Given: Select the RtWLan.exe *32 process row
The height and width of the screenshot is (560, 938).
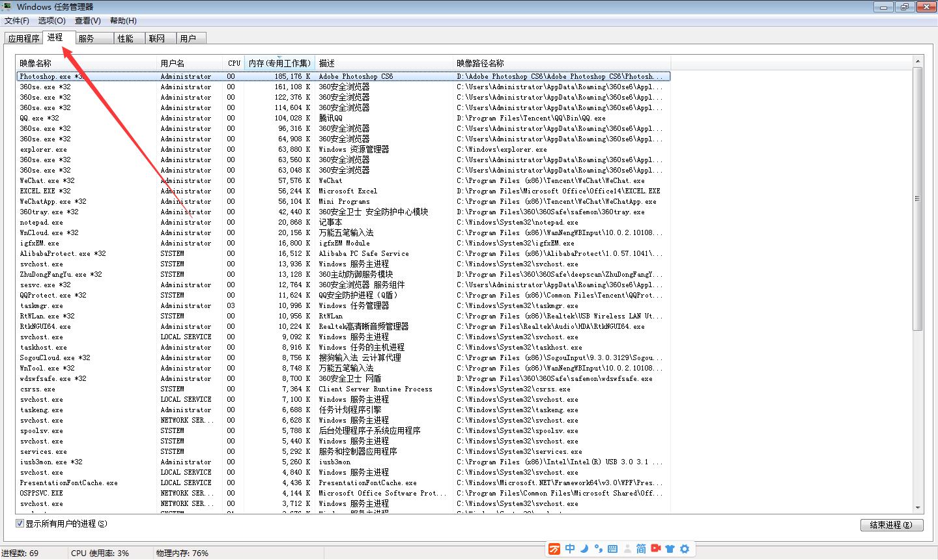Looking at the screenshot, I should point(343,316).
